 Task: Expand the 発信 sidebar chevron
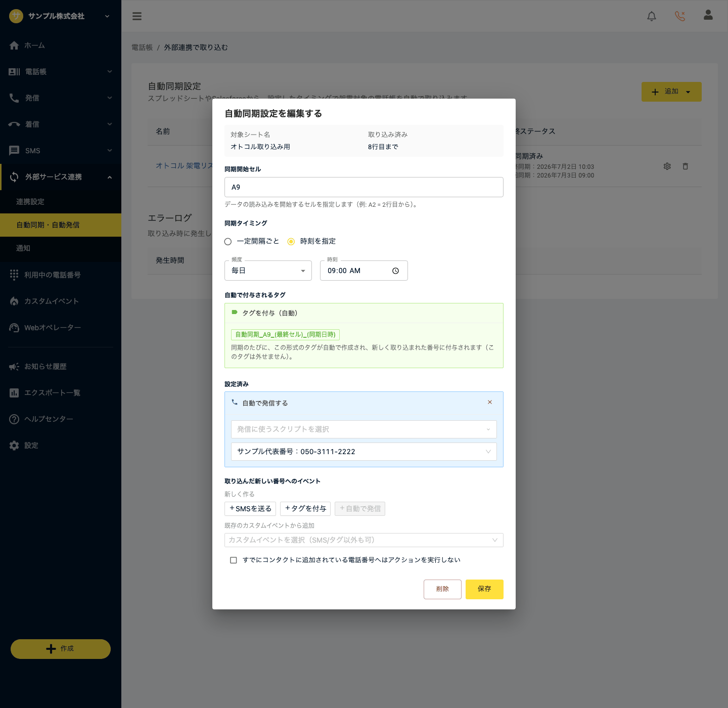tap(110, 98)
